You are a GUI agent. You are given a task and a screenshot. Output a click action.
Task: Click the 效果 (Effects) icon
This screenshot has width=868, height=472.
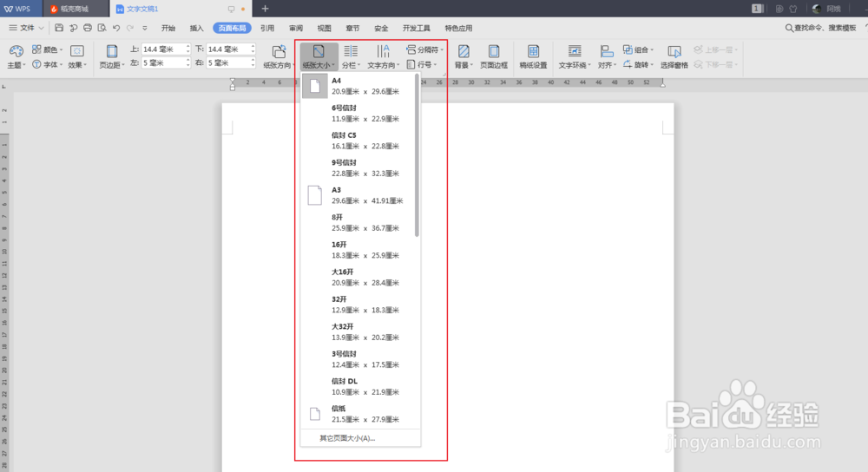[77, 51]
